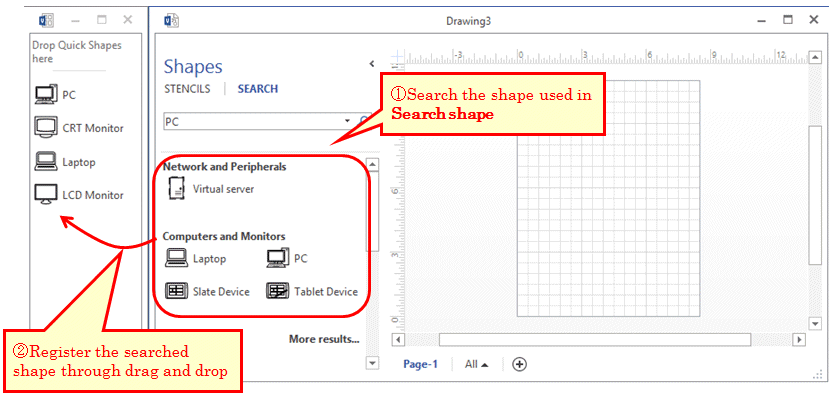Select the Laptop icon in Quick Shapes window
829x395 pixels.
click(45, 161)
